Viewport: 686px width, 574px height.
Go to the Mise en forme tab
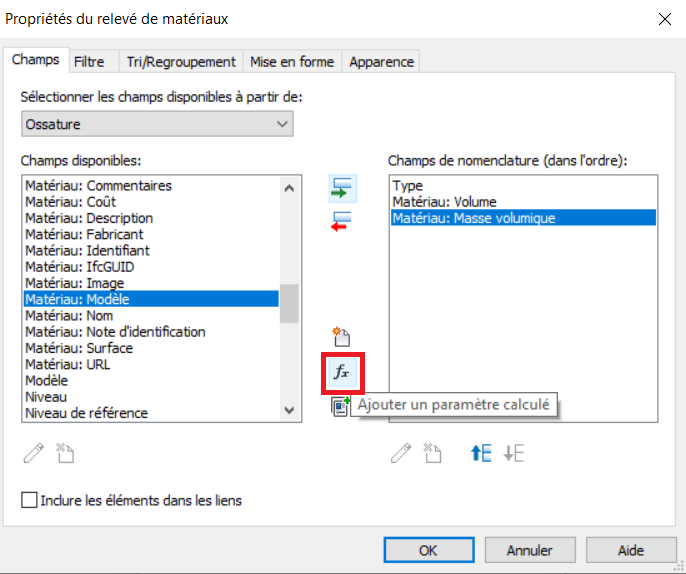click(x=291, y=62)
